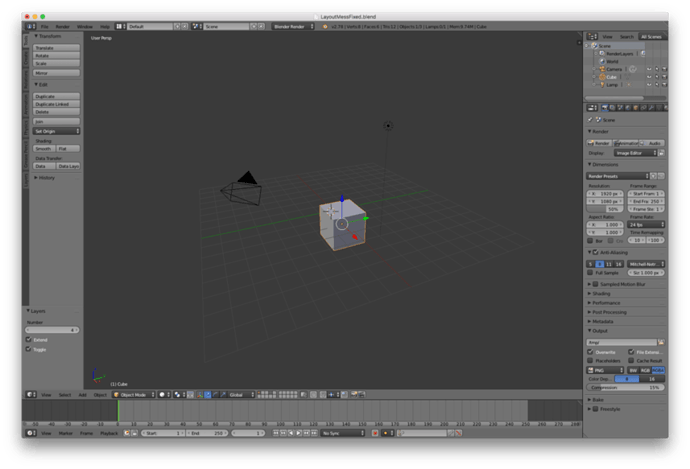Open the World properties tab icon
The width and height of the screenshot is (690, 469).
pos(628,108)
